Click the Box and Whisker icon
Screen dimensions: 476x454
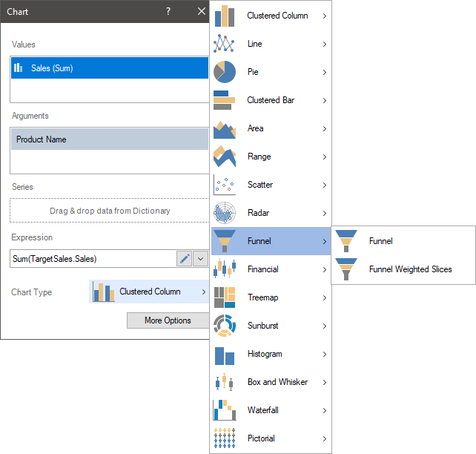click(x=225, y=382)
